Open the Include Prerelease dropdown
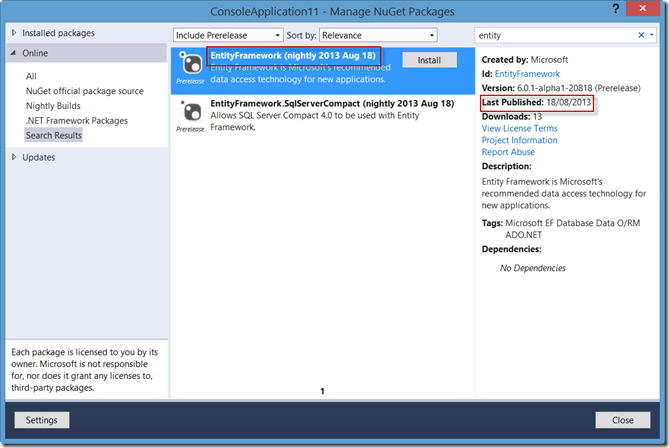This screenshot has width=669, height=448. point(228,35)
